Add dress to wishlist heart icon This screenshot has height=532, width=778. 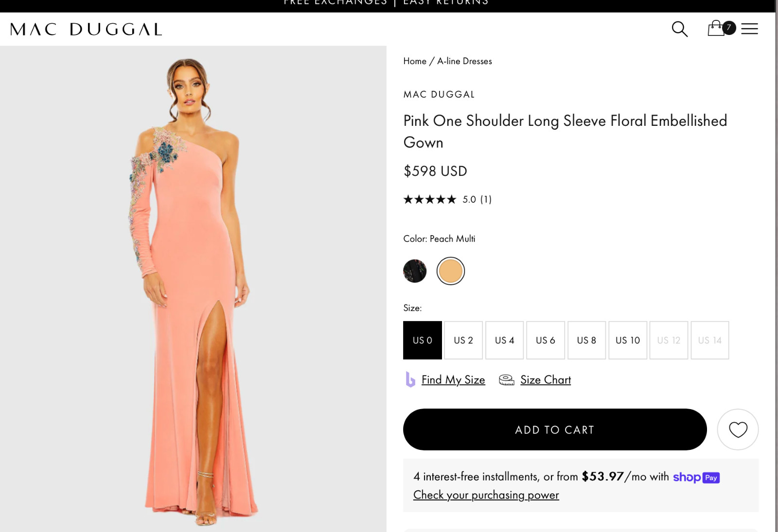(x=738, y=429)
